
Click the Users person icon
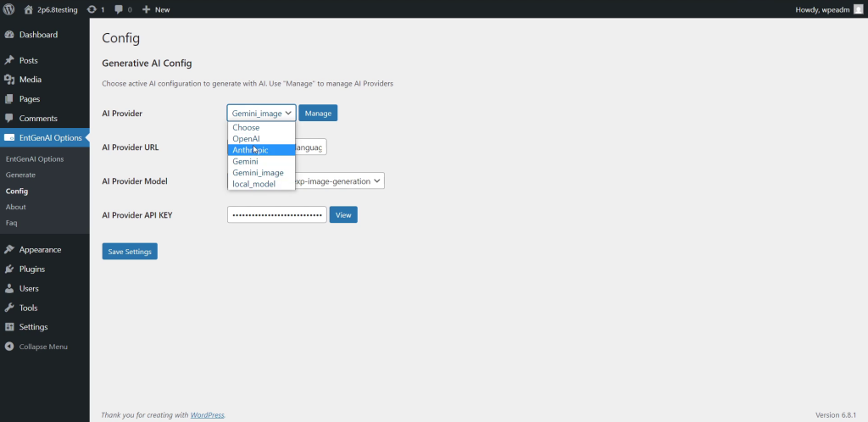point(9,288)
